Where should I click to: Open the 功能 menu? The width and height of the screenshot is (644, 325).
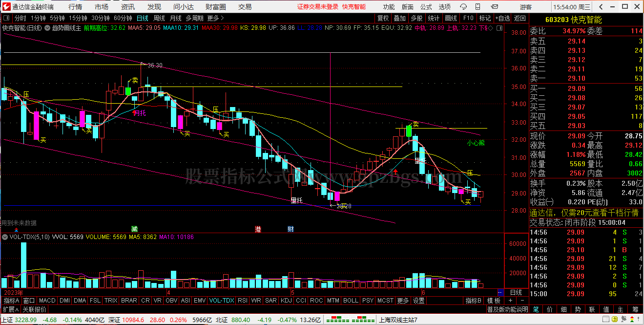[x=389, y=7]
